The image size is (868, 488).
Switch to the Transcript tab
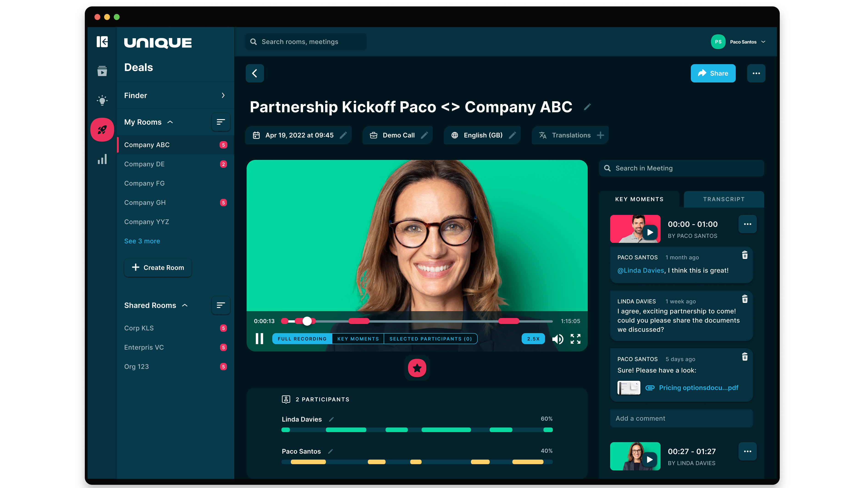pos(723,199)
